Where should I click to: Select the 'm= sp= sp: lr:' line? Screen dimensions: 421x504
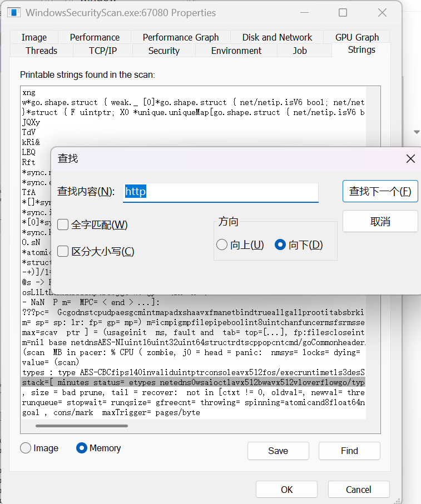pyautogui.click(x=194, y=322)
